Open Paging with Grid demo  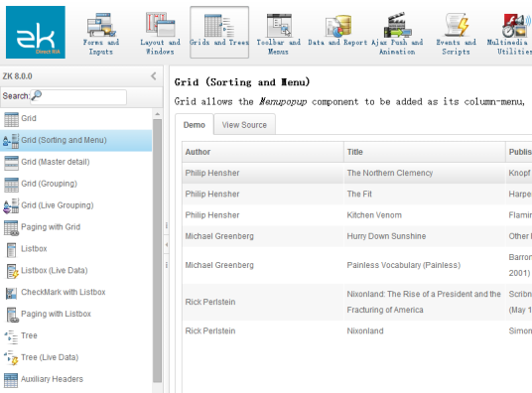pyautogui.click(x=76, y=227)
